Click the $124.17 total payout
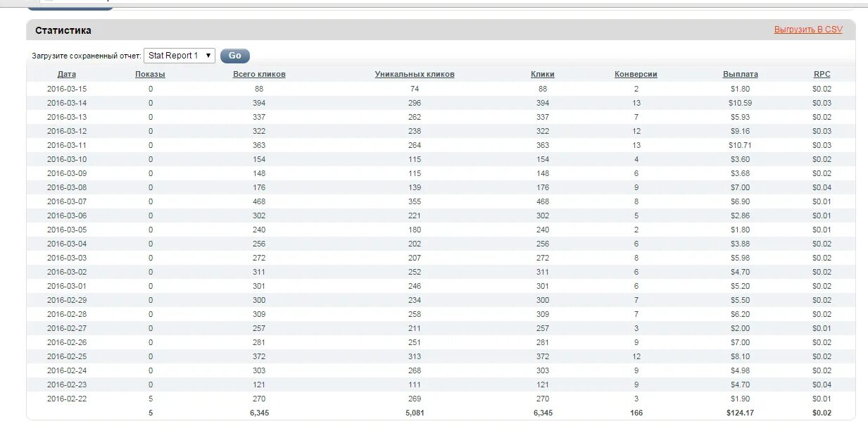Viewport: 868px width, 431px height. [741, 413]
